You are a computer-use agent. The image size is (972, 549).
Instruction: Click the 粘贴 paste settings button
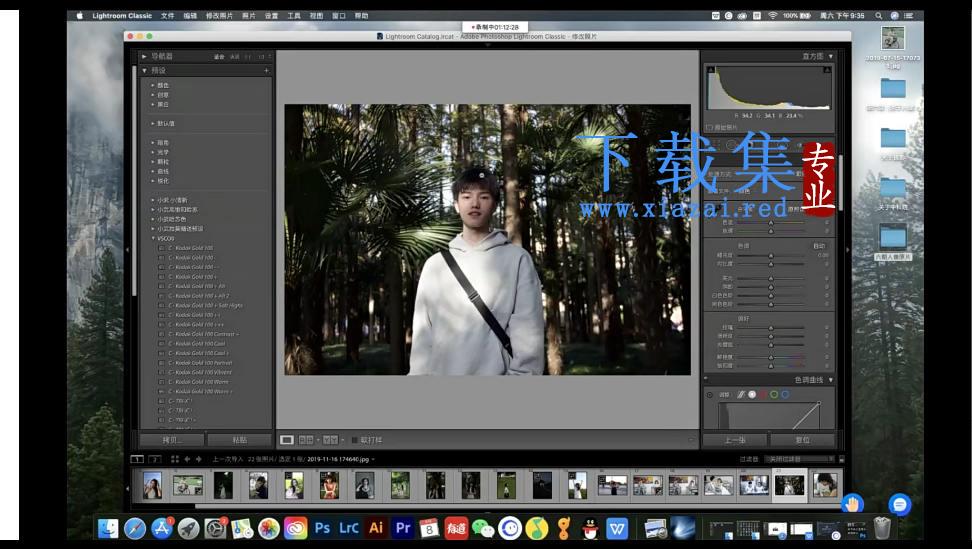[239, 440]
